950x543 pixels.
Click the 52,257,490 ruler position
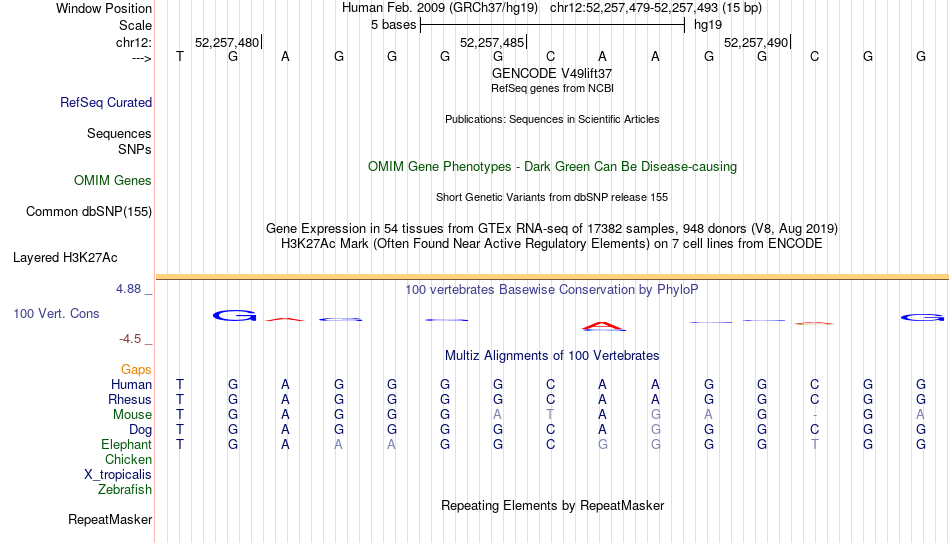click(756, 42)
